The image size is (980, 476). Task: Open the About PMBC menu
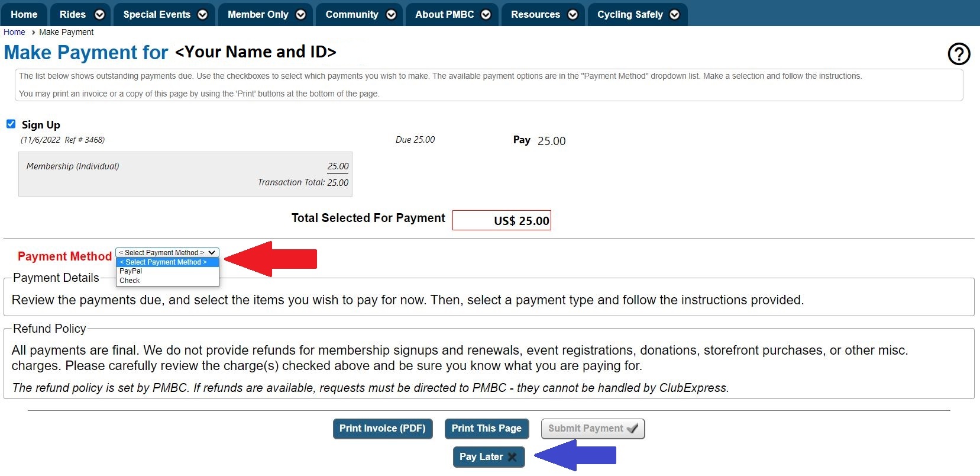coord(445,14)
